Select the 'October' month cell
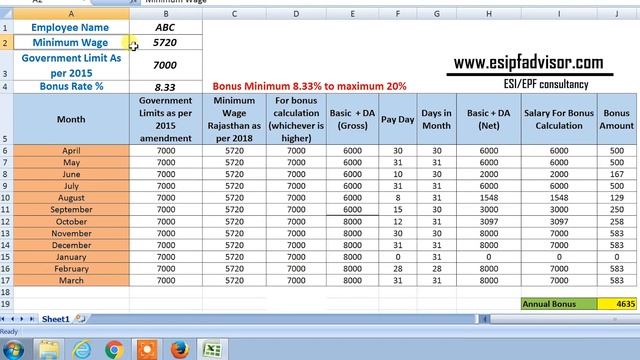 coord(71,222)
